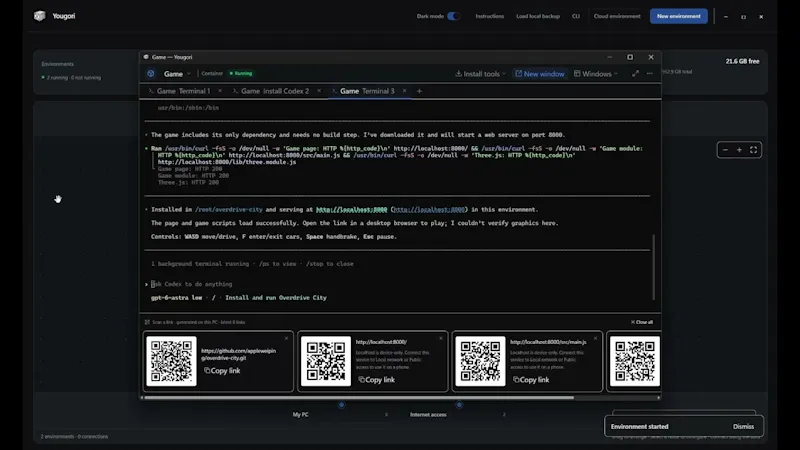Close the Game Terminal 3 tab
Image resolution: width=800 pixels, height=450 pixels.
404,91
